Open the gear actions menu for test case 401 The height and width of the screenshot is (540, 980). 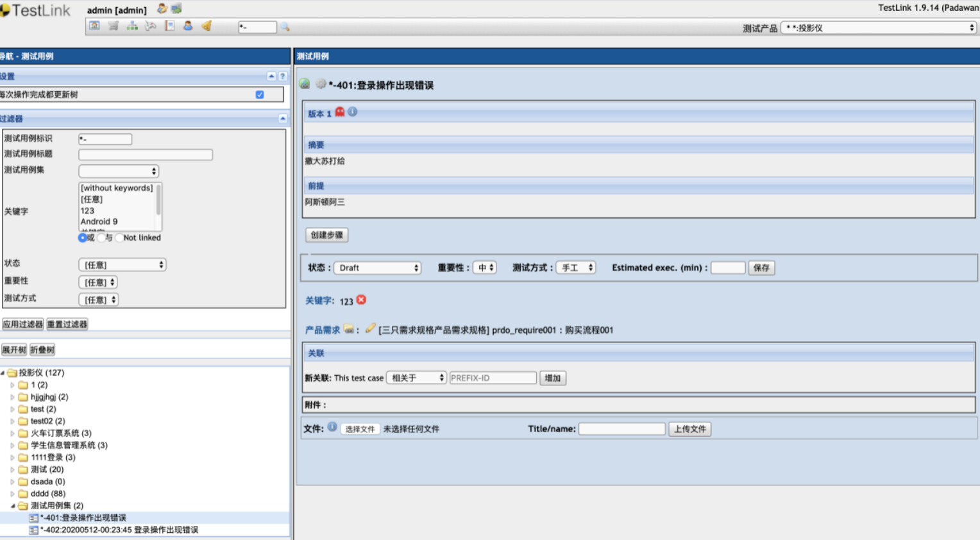click(321, 83)
